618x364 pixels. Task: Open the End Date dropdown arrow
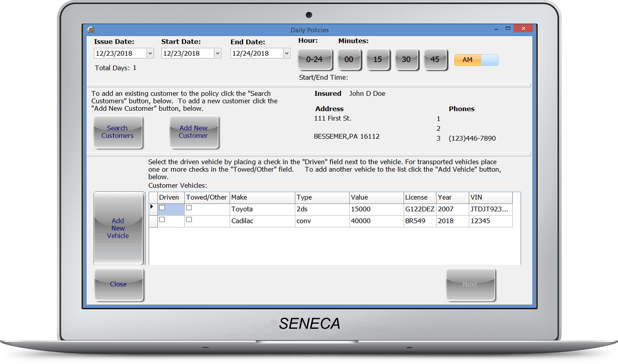pos(286,53)
